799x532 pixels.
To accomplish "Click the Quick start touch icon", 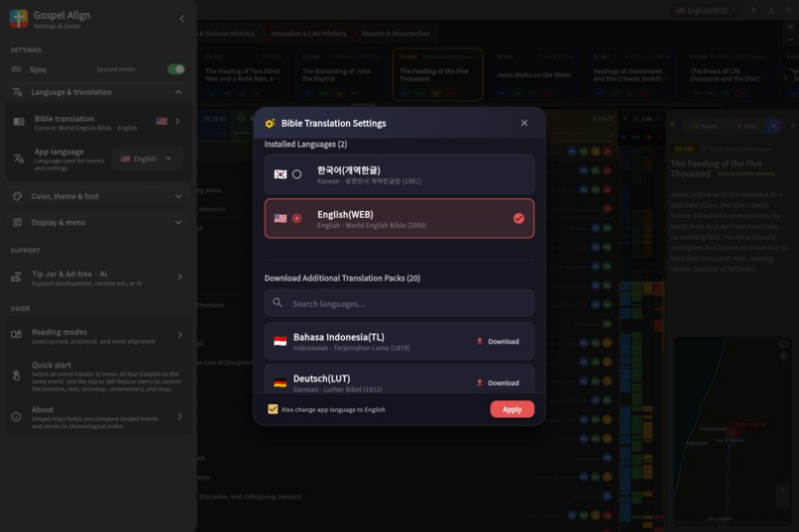I will tap(16, 375).
